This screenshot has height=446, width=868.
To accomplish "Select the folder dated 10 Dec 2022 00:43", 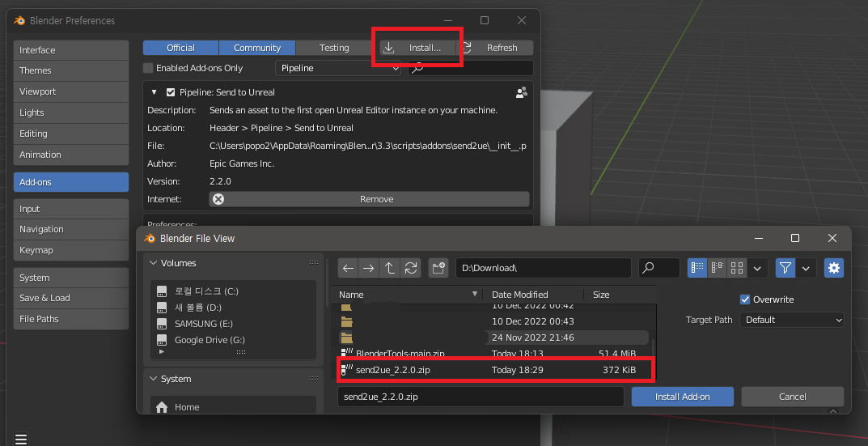I will (x=493, y=321).
